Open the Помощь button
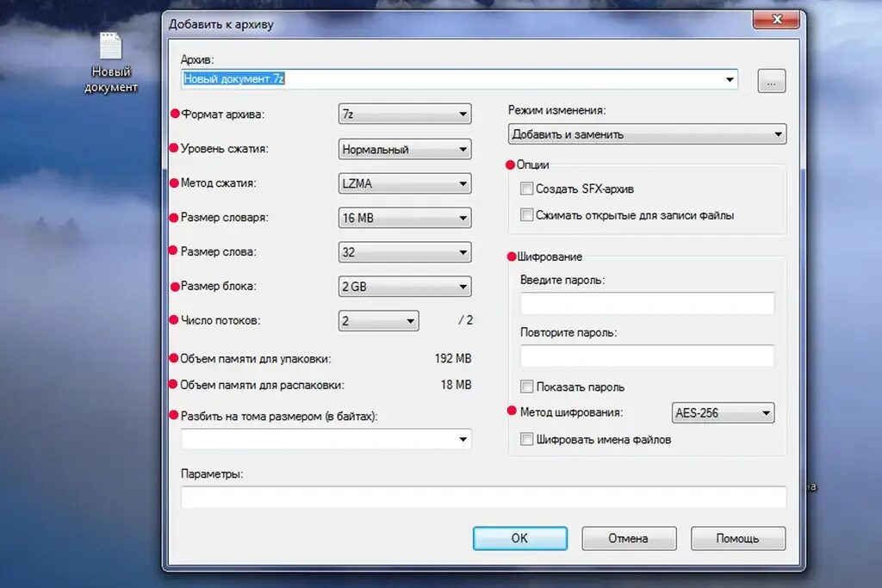This screenshot has width=882, height=588. [737, 539]
